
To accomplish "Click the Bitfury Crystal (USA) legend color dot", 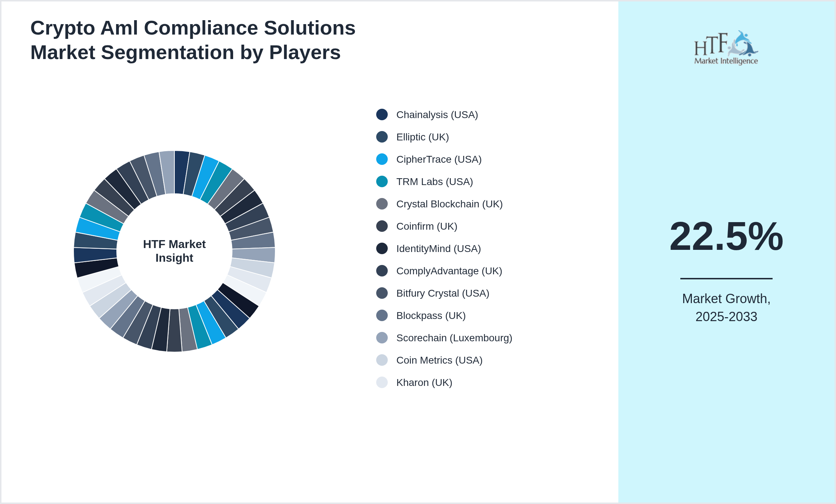I will [382, 293].
